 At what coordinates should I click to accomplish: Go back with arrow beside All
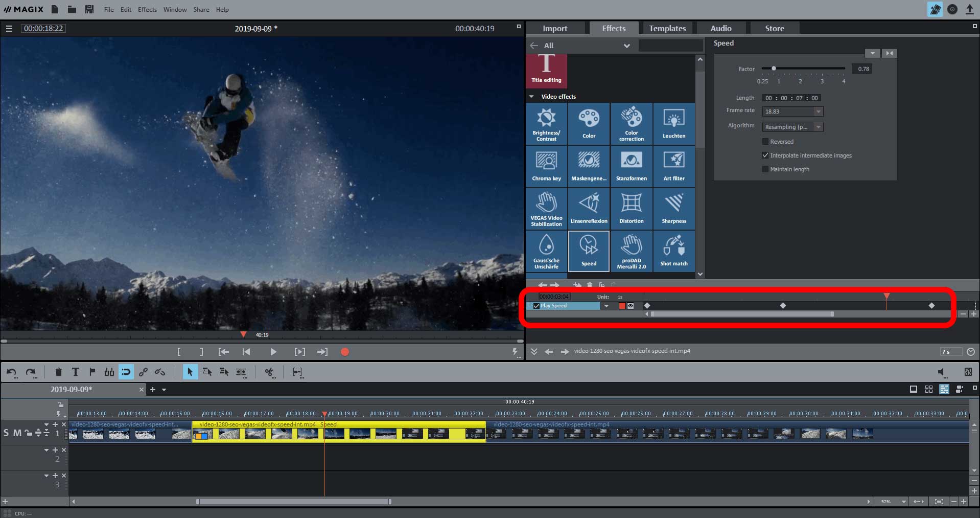tap(534, 46)
